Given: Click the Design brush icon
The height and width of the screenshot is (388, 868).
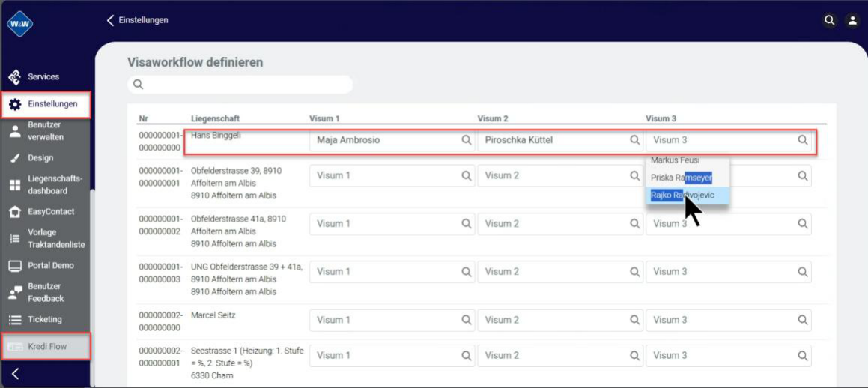Looking at the screenshot, I should (x=15, y=158).
